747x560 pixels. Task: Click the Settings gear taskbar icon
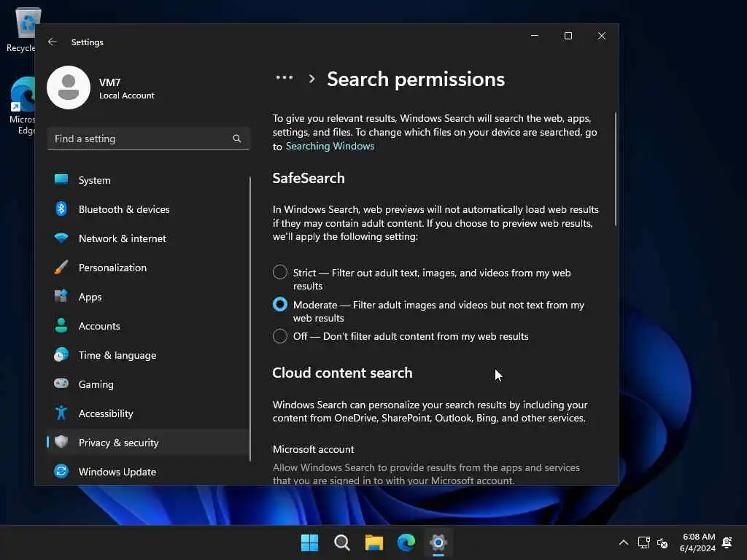coord(438,542)
